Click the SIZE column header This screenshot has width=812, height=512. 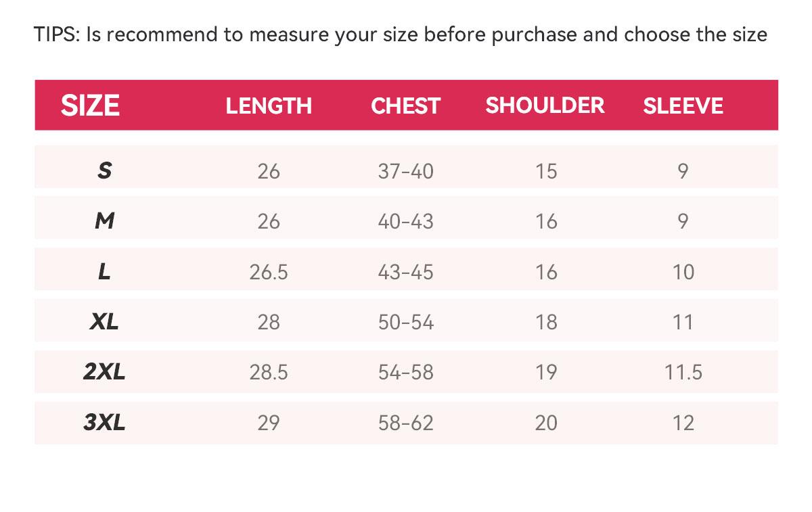(x=90, y=106)
